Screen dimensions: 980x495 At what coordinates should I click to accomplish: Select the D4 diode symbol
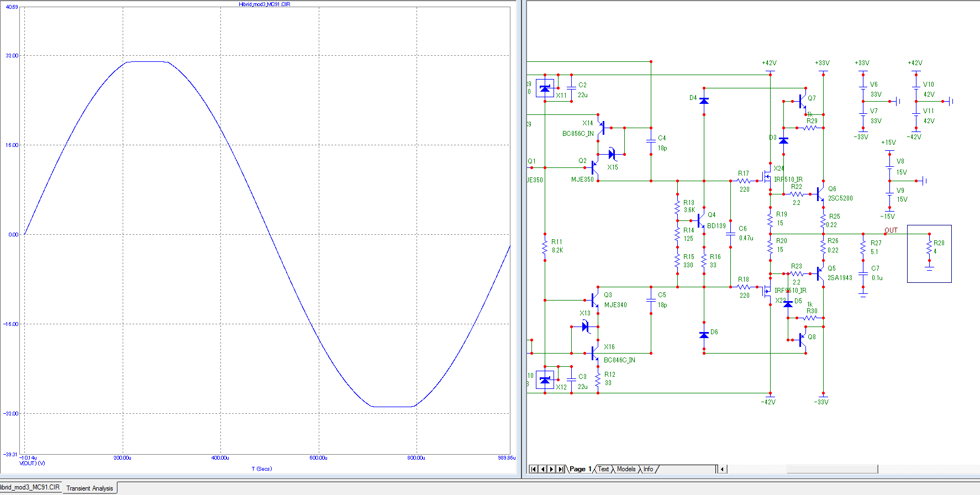[x=704, y=101]
